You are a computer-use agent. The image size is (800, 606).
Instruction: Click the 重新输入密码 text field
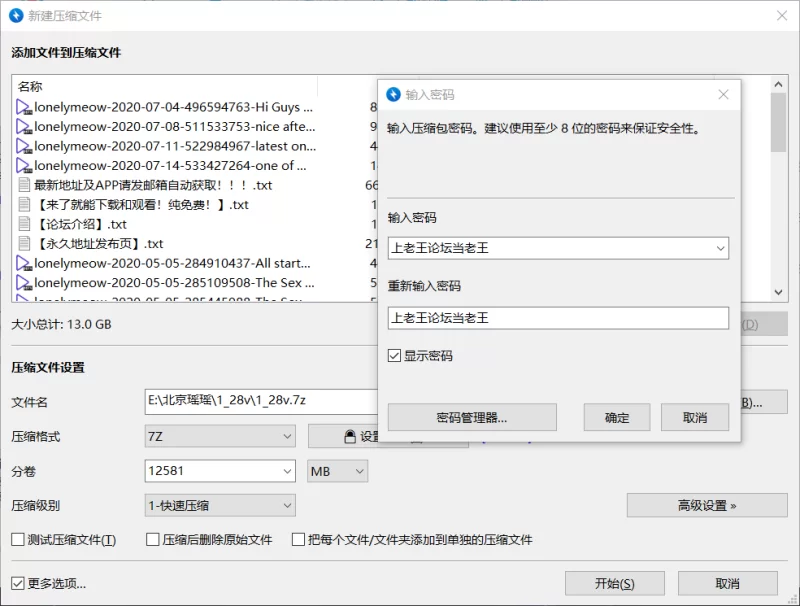[557, 318]
